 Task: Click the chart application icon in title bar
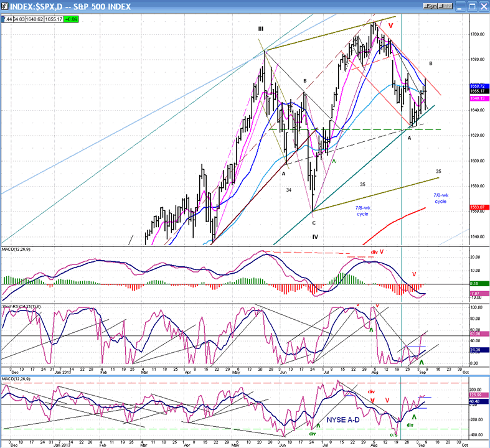click(4, 6)
